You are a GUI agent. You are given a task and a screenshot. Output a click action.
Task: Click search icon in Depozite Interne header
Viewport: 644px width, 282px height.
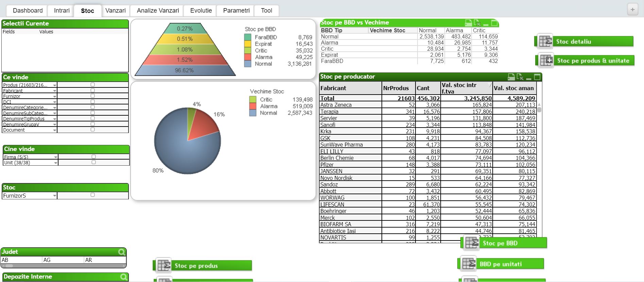click(x=123, y=277)
